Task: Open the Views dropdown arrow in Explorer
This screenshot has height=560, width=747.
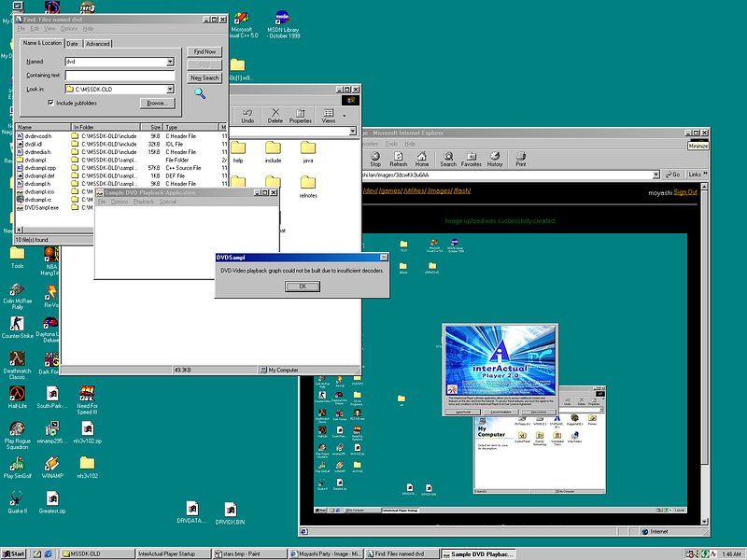Action: pos(344,116)
